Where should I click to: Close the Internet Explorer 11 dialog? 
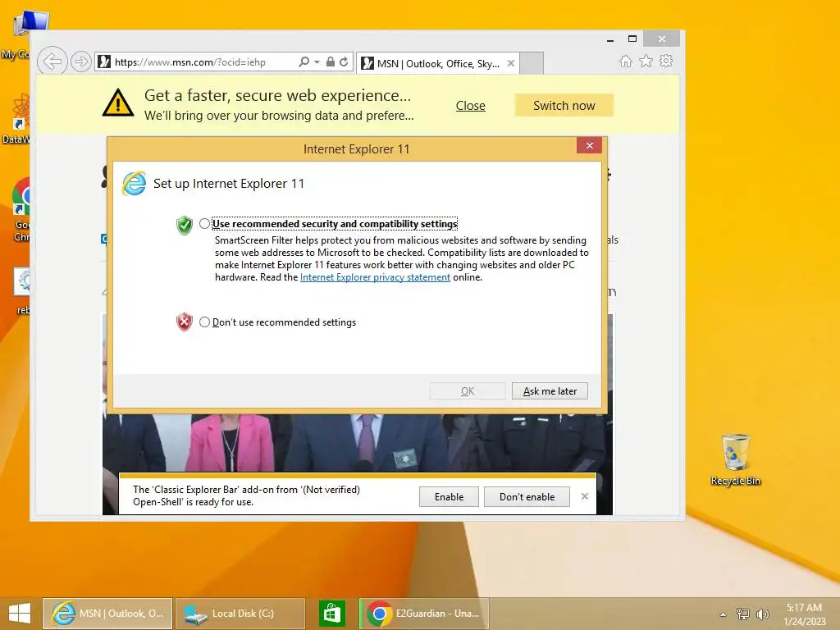coord(589,146)
